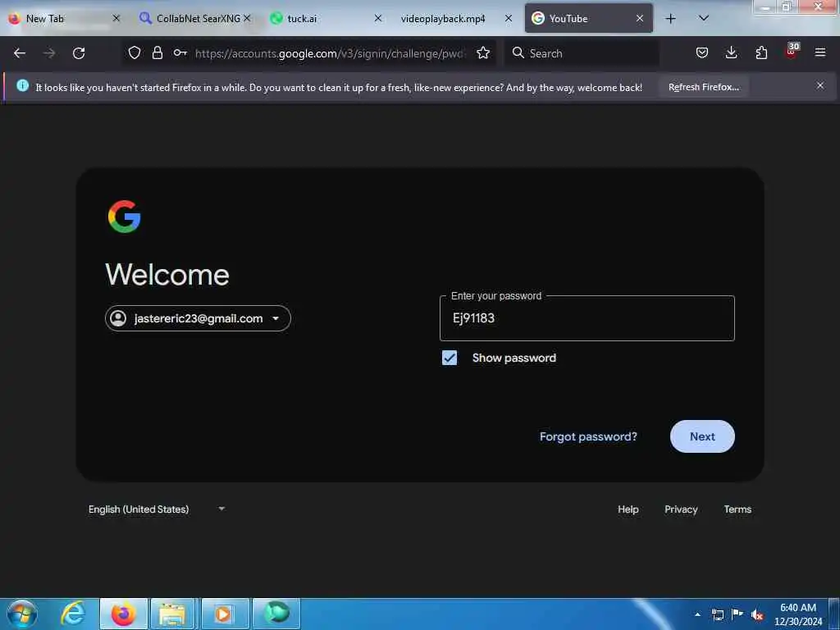
Task: Go back to the previous page
Action: click(x=20, y=53)
